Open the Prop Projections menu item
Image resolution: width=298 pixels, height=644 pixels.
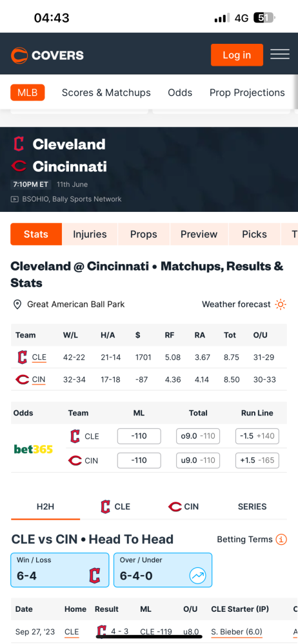247,93
